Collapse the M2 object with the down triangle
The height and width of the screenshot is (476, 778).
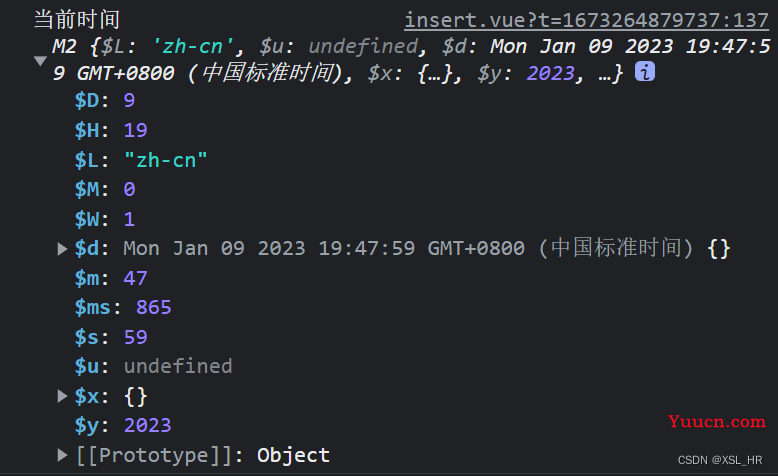40,61
